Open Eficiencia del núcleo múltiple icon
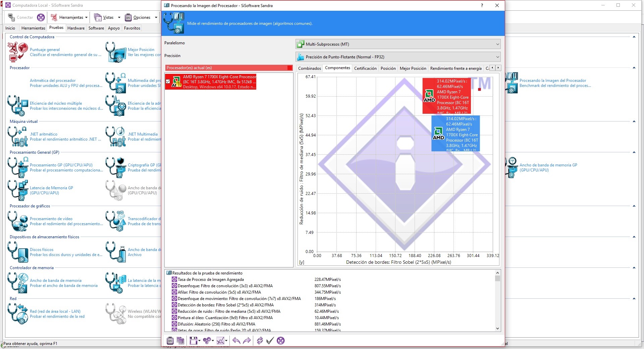644x349 pixels. pyautogui.click(x=18, y=106)
